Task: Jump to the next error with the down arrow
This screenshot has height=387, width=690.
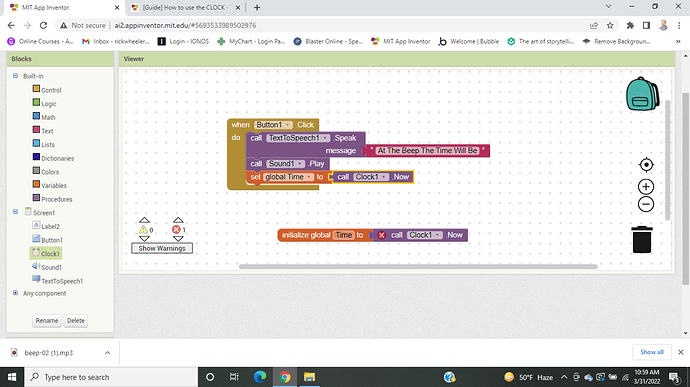Action: 178,239
